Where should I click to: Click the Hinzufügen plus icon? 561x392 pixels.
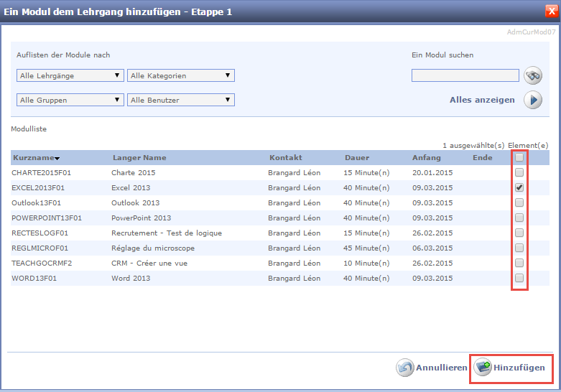483,368
